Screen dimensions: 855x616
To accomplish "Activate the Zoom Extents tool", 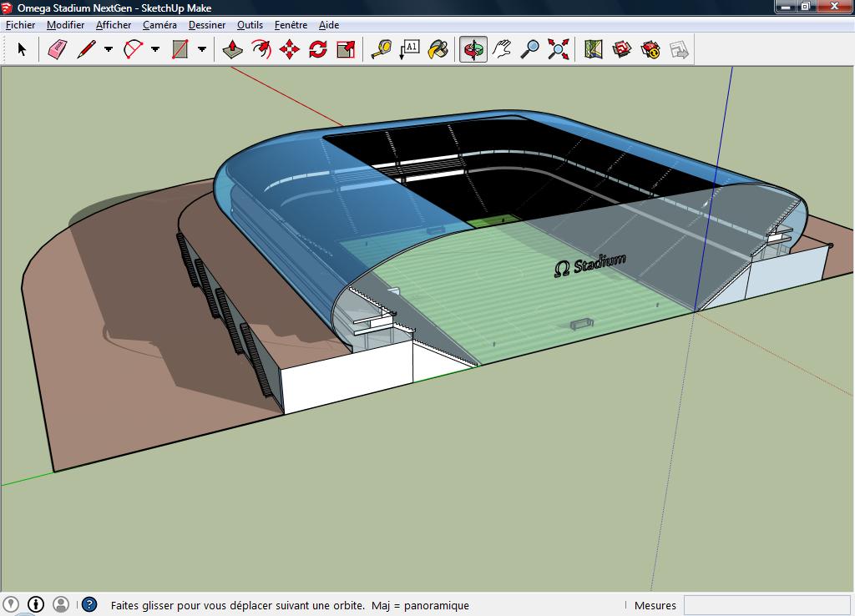I will (x=559, y=50).
